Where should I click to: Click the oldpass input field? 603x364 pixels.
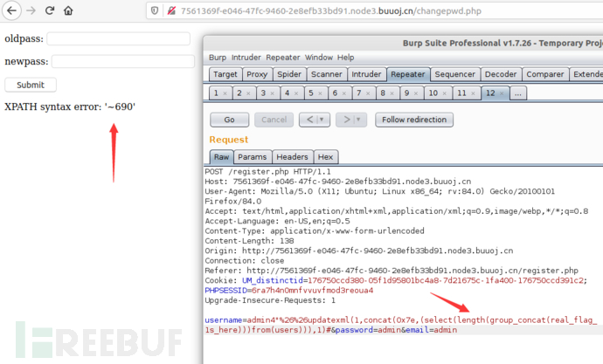coord(119,38)
